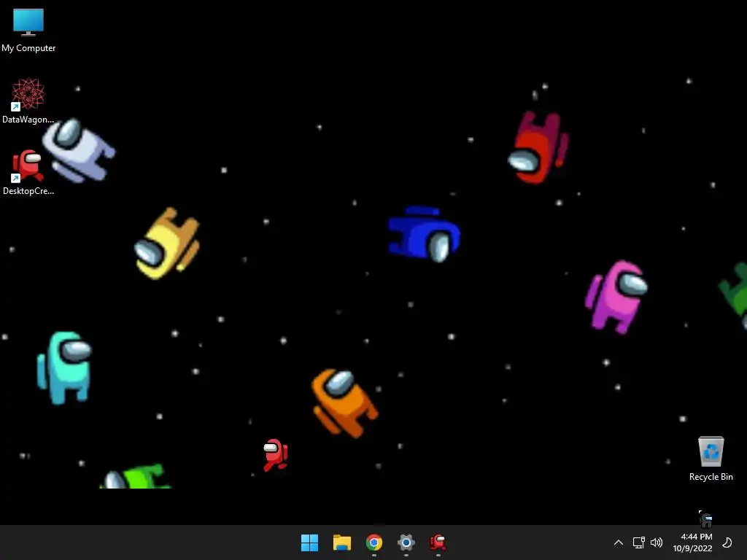This screenshot has height=560, width=747.
Task: Open the network status tray icon
Action: click(638, 542)
